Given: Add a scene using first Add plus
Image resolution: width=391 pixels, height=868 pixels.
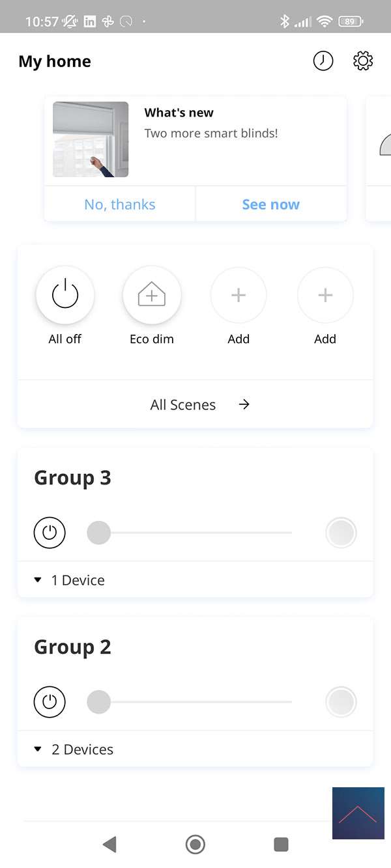Looking at the screenshot, I should point(239,295).
